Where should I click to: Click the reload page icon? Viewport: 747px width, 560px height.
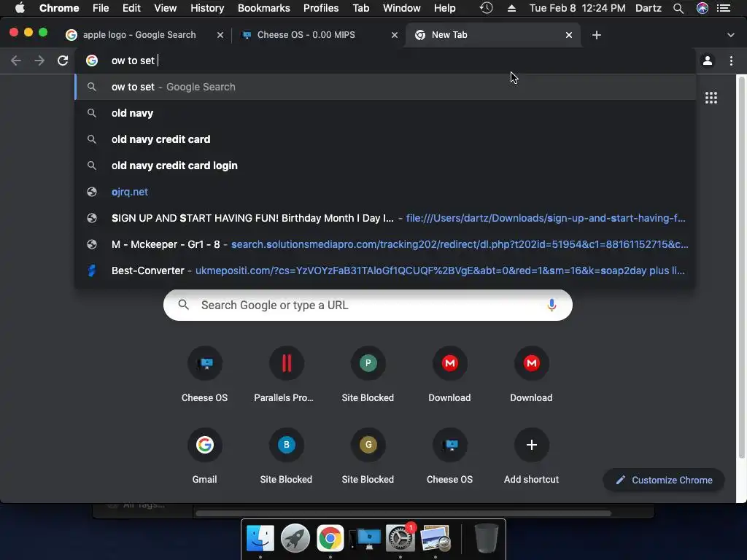[x=63, y=61]
